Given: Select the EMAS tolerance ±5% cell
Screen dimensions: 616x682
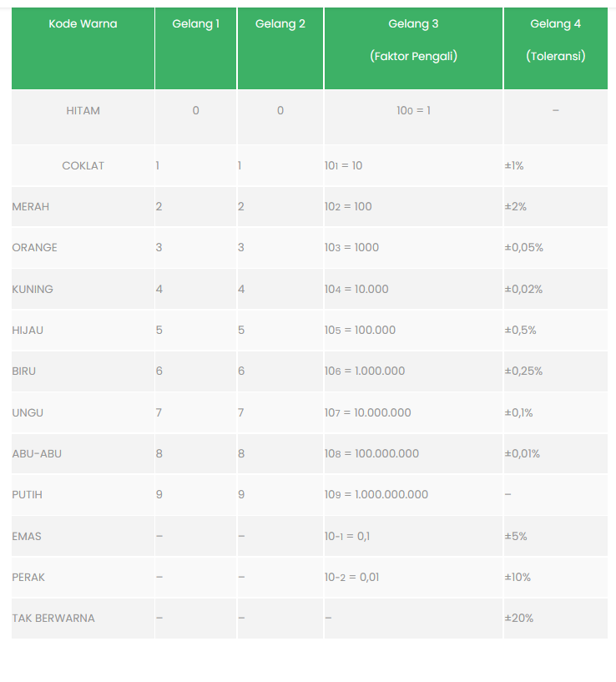Looking at the screenshot, I should click(556, 536).
